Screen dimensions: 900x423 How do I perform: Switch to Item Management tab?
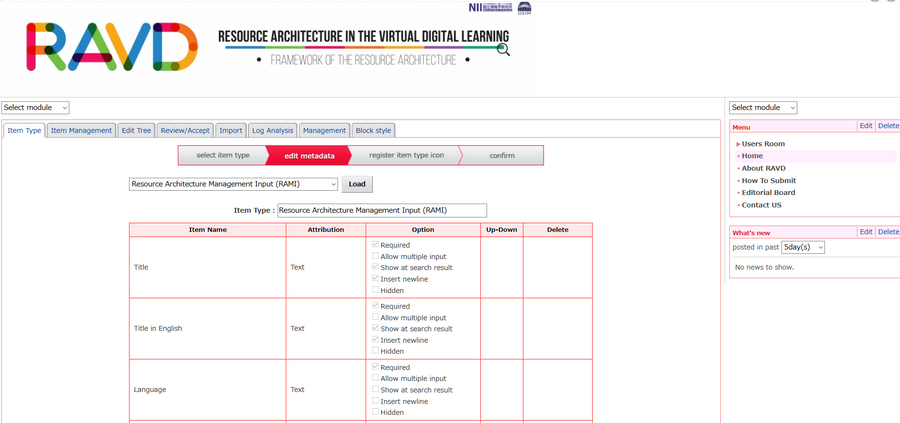[x=82, y=130]
